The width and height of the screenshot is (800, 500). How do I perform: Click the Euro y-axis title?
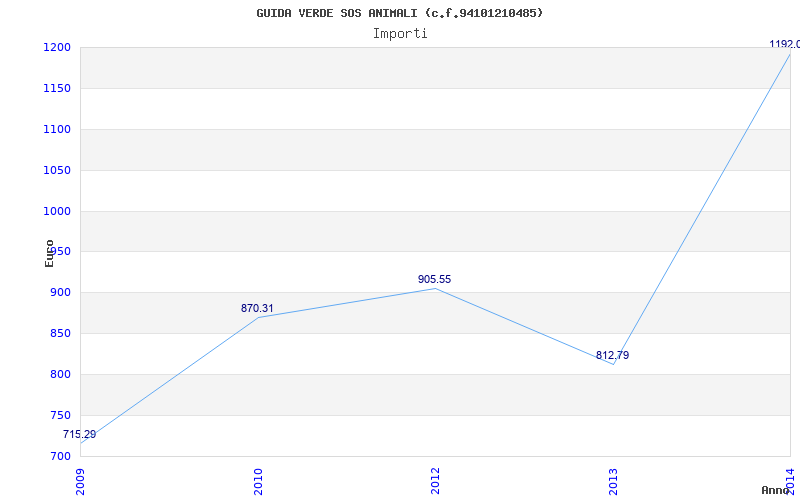click(x=49, y=254)
